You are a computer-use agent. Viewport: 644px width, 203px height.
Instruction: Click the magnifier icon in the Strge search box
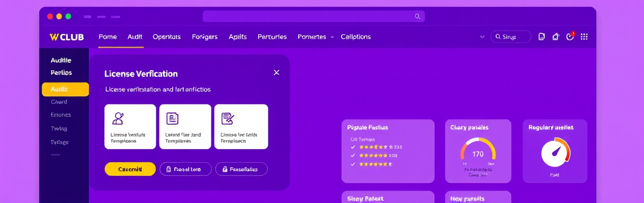click(x=498, y=37)
